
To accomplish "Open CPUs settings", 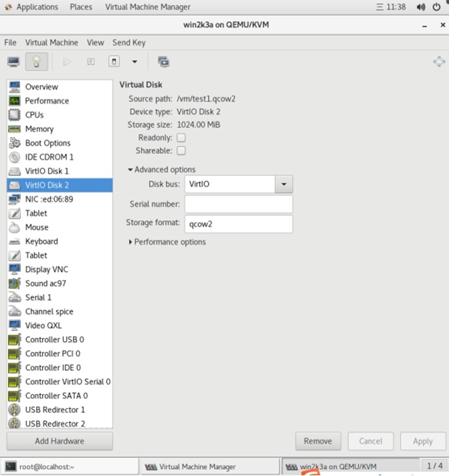I will pos(60,115).
